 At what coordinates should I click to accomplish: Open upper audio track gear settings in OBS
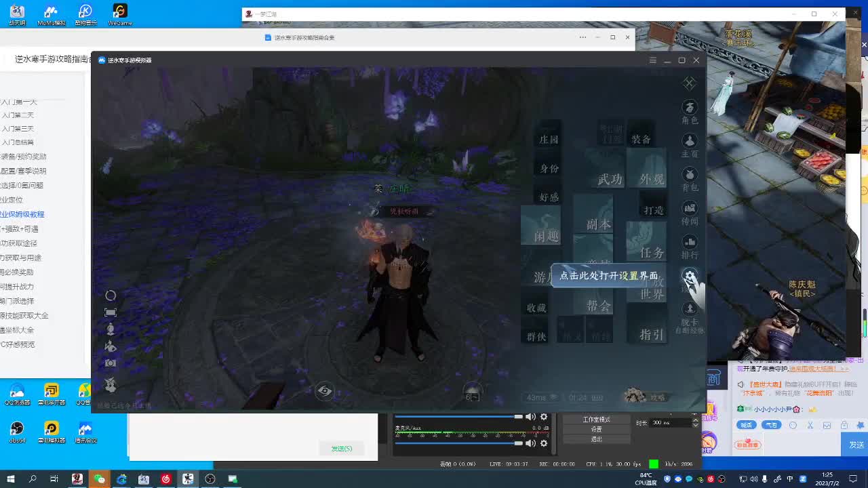(543, 417)
